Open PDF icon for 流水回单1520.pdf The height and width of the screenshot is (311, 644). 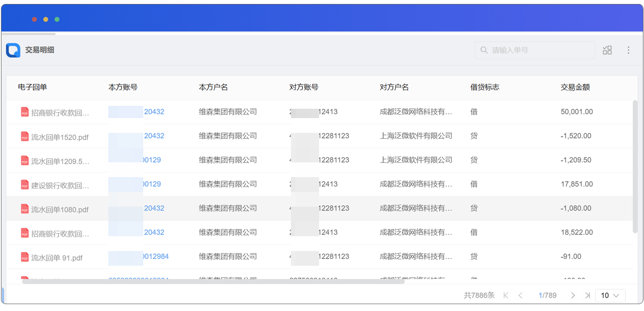click(25, 137)
